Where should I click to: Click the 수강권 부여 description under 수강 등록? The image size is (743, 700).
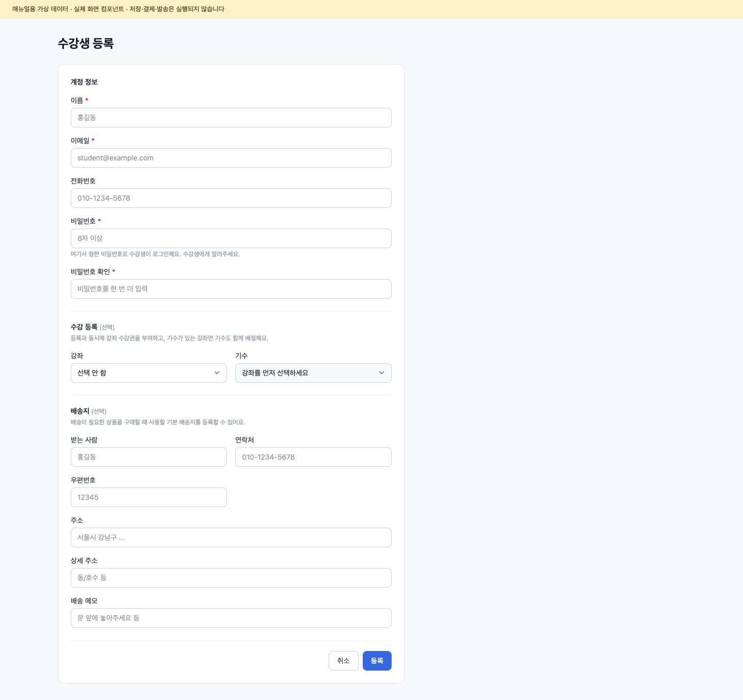(169, 338)
